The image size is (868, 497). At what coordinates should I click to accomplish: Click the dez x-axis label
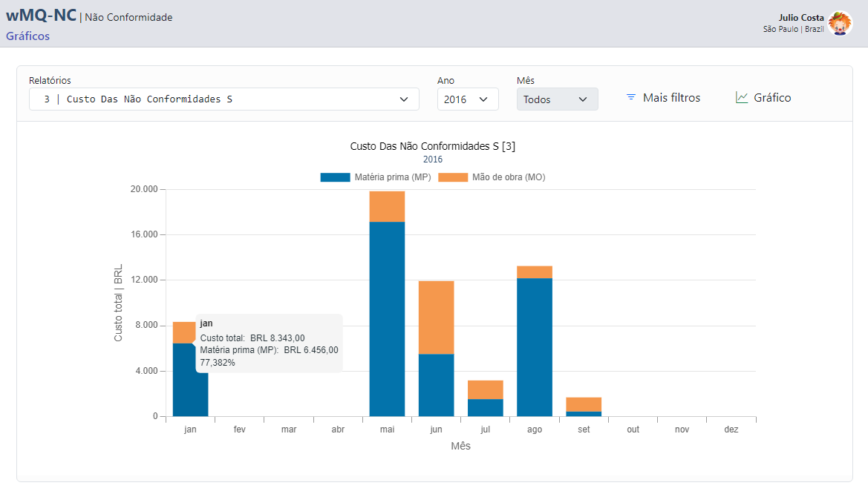tap(731, 429)
